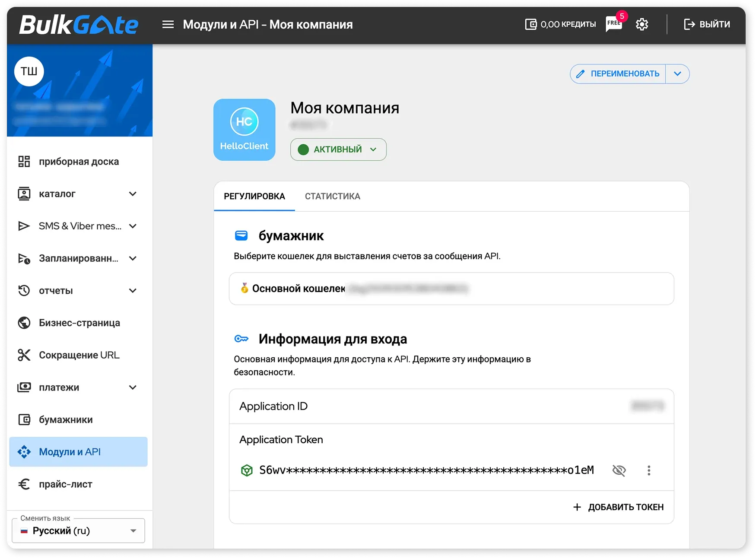The height and width of the screenshot is (559, 756).
Task: Click the FREE notifications icon with badge
Action: pyautogui.click(x=613, y=24)
